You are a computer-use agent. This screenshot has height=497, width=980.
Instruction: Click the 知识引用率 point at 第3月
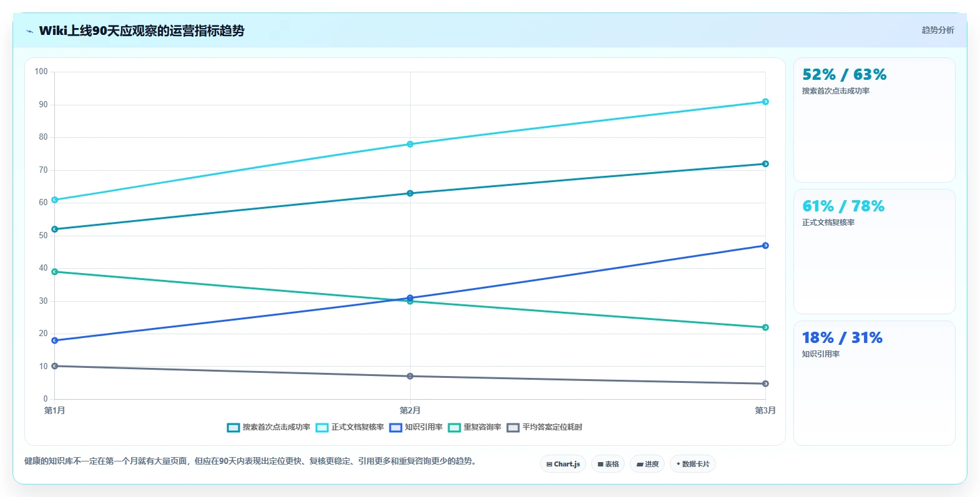coord(765,246)
